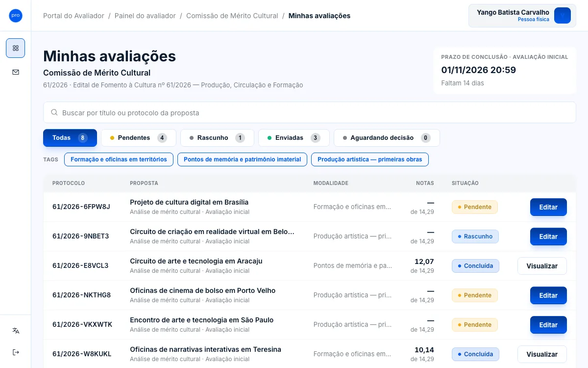
Task: Open proposal Oficinas de narrativas interativas em Teresina
Action: [205, 349]
